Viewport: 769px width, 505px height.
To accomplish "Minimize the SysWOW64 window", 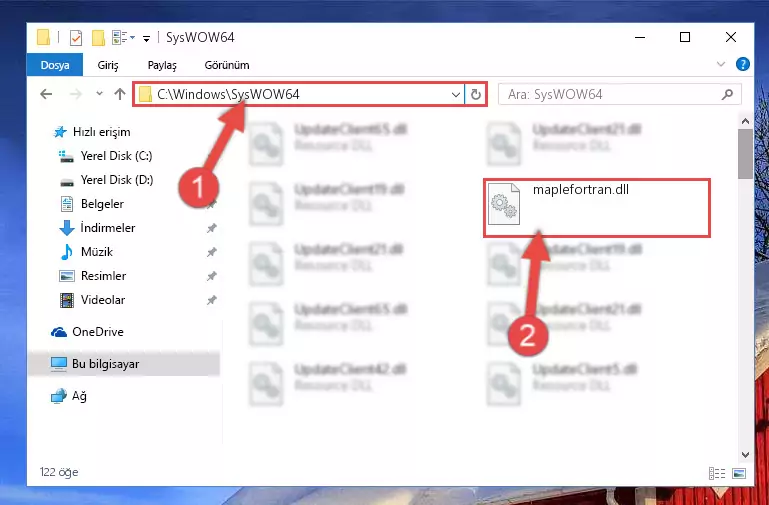I will [640, 37].
